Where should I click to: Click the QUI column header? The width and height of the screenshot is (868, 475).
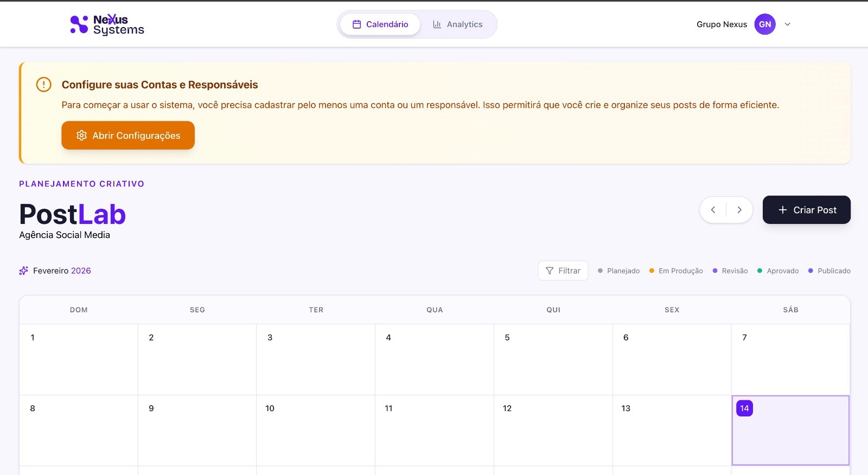[553, 310]
